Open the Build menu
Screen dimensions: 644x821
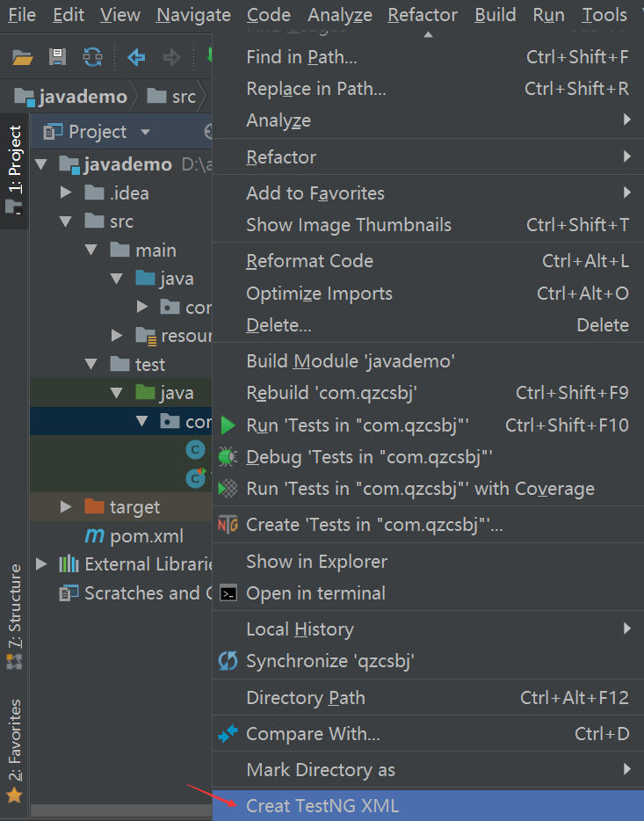tap(495, 15)
